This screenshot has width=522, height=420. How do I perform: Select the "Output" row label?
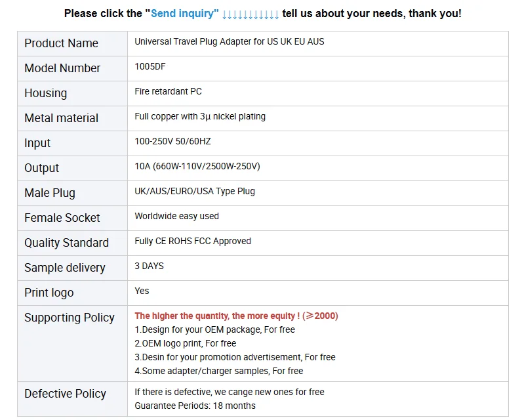tap(41, 168)
